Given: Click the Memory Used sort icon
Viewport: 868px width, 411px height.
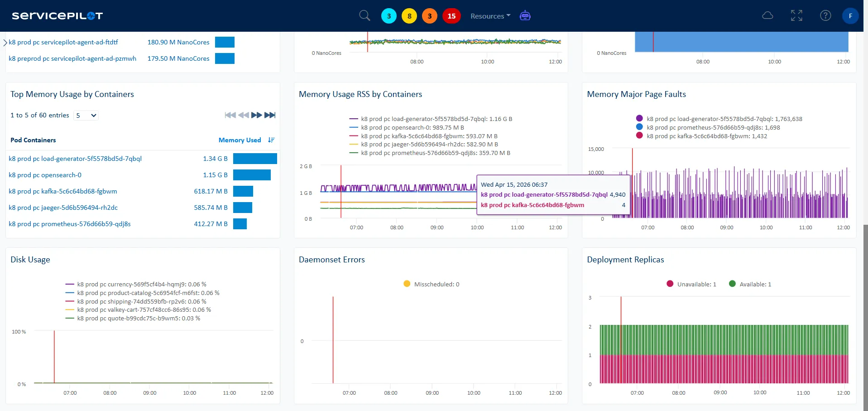Looking at the screenshot, I should (271, 140).
